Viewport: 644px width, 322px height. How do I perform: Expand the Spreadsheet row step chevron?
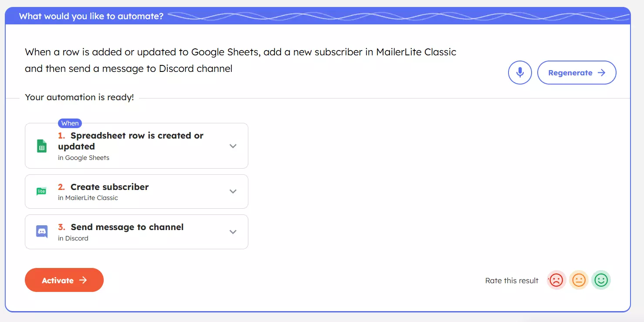tap(233, 146)
